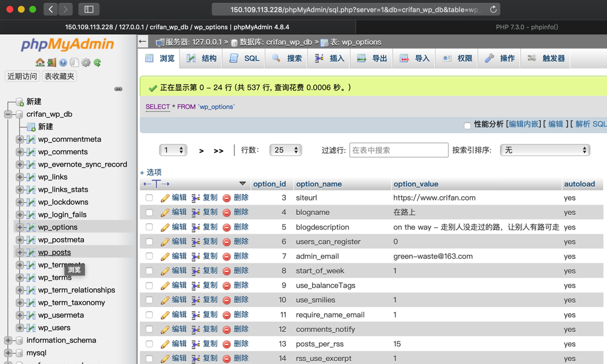Check the blogdescription row checkbox
The width and height of the screenshot is (607, 364).
[x=149, y=227]
